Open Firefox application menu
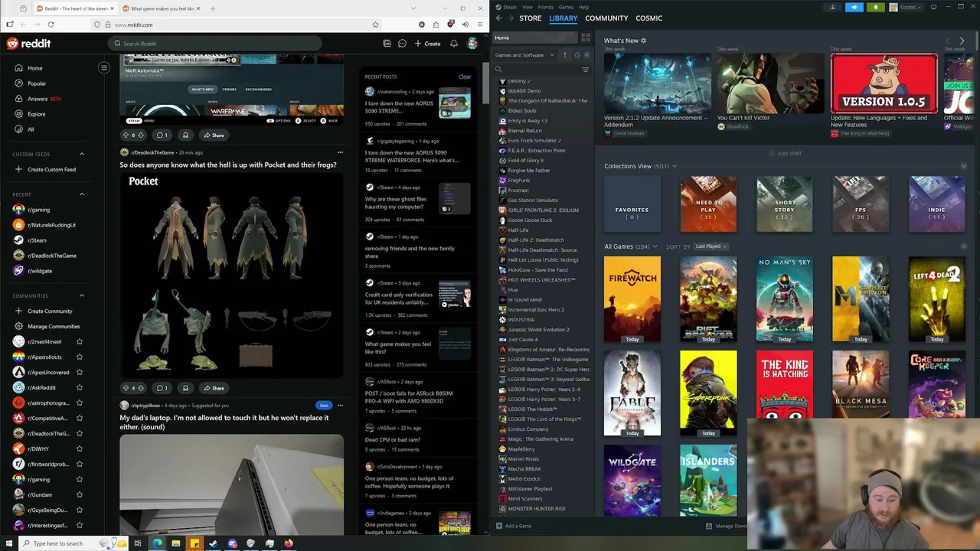The height and width of the screenshot is (551, 980). (x=480, y=24)
